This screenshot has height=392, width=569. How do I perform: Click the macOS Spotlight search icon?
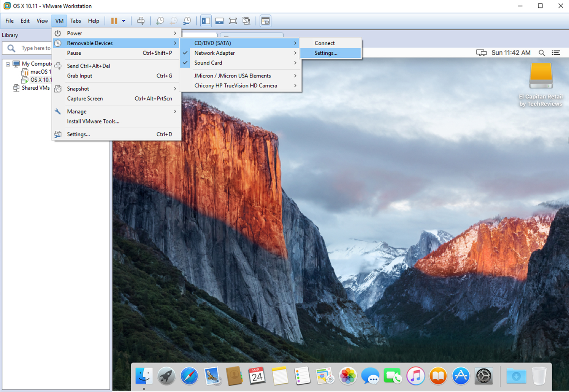click(x=542, y=53)
